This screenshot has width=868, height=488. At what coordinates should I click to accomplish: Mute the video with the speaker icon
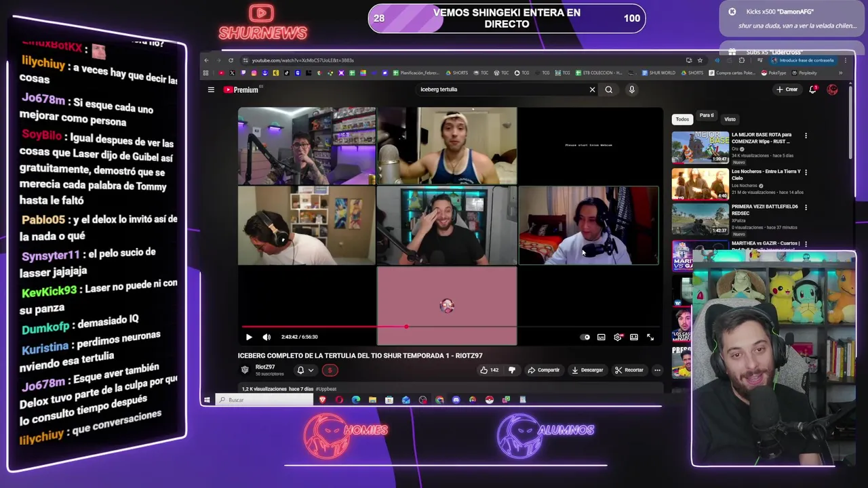click(267, 337)
